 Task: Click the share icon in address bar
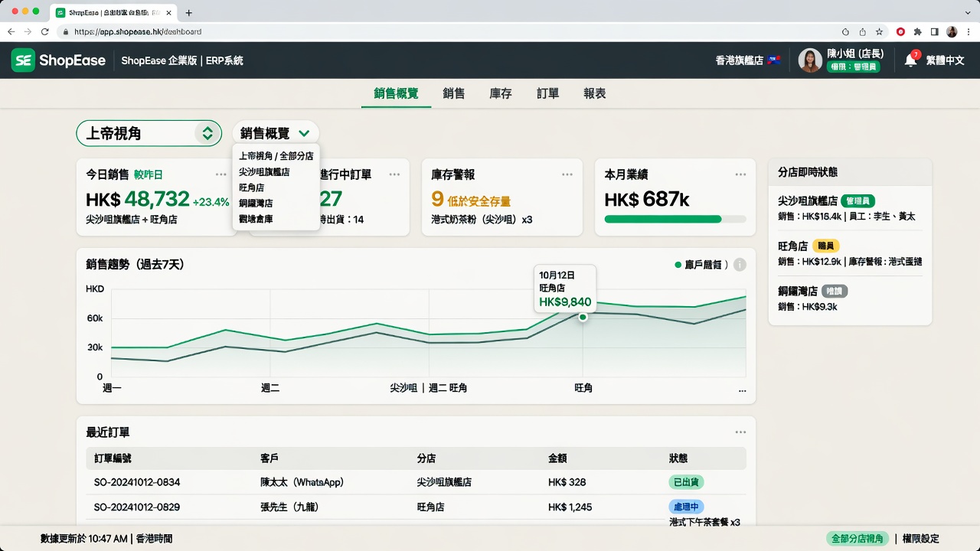coord(863,32)
